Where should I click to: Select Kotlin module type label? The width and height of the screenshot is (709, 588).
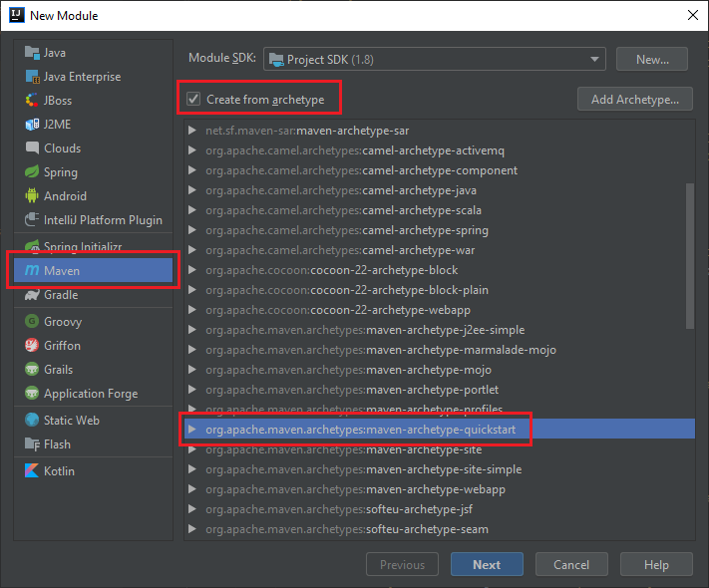pos(59,471)
